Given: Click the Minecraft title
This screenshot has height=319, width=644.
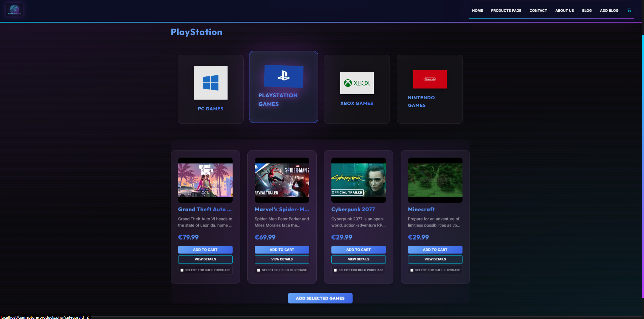Looking at the screenshot, I should pyautogui.click(x=421, y=209).
